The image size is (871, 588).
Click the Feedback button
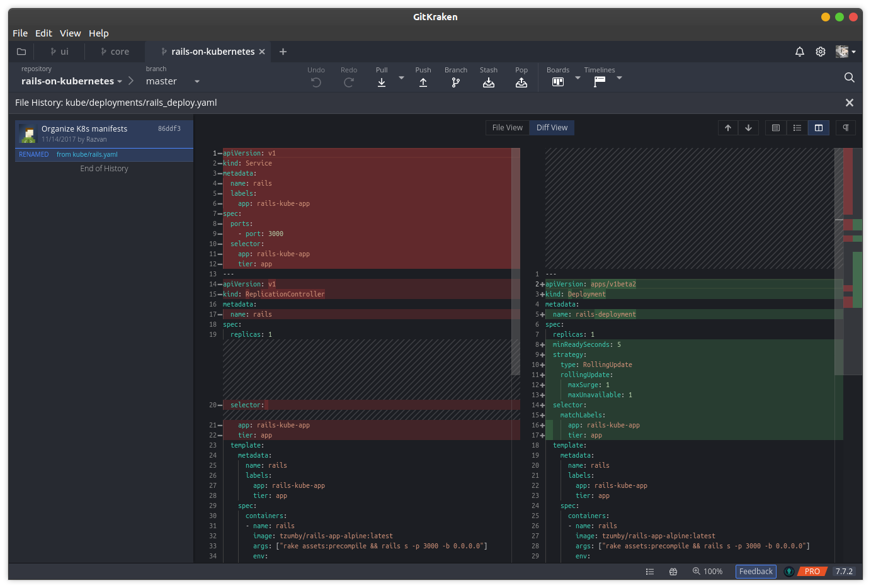(756, 572)
